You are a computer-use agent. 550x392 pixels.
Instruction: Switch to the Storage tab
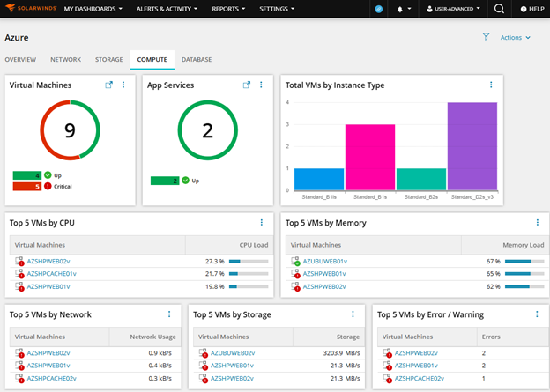coord(108,60)
